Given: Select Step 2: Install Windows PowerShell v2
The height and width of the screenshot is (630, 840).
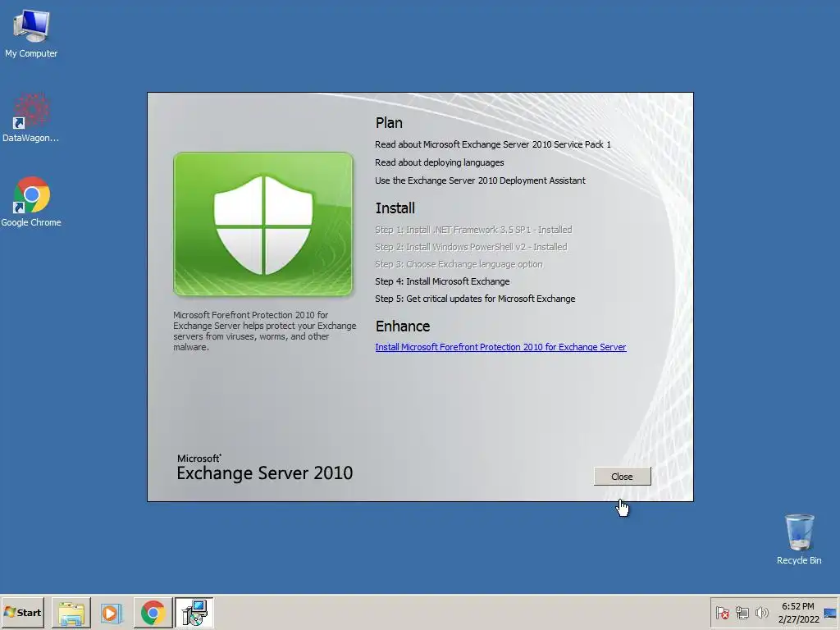Looking at the screenshot, I should (x=471, y=247).
